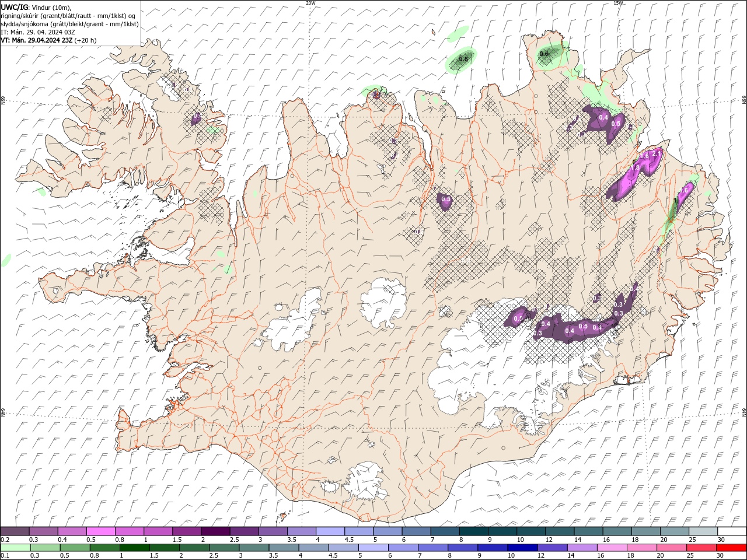Screen dimensions: 747x560
Task: Click the 10 label on the upper scale
Action: (521, 540)
